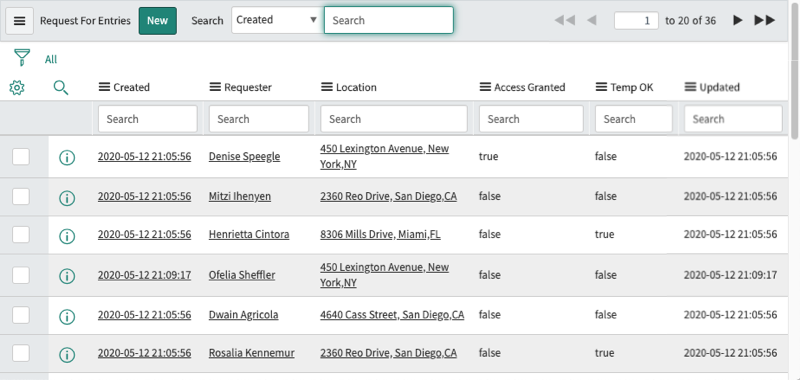The width and height of the screenshot is (800, 380).
Task: Open Denise Speegle requester link
Action: [x=244, y=156]
